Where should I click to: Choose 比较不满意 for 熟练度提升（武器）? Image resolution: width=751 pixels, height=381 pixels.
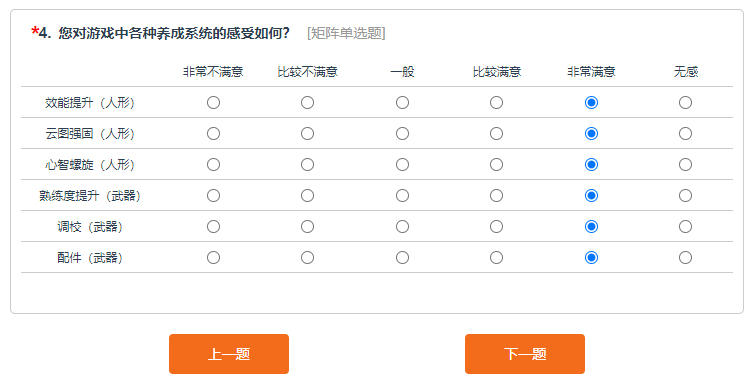[x=307, y=196]
